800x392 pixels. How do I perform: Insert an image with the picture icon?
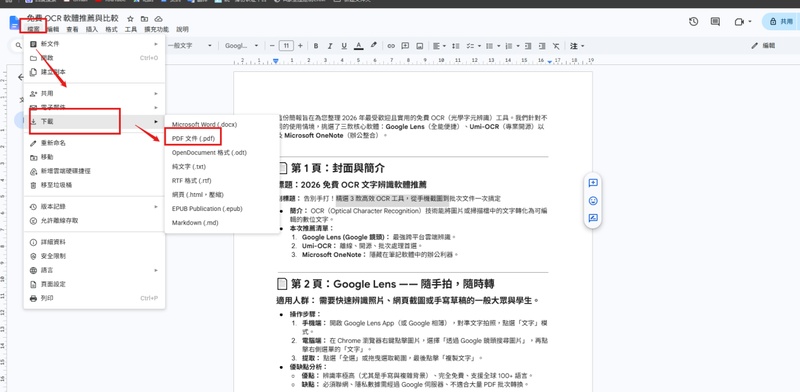(419, 46)
